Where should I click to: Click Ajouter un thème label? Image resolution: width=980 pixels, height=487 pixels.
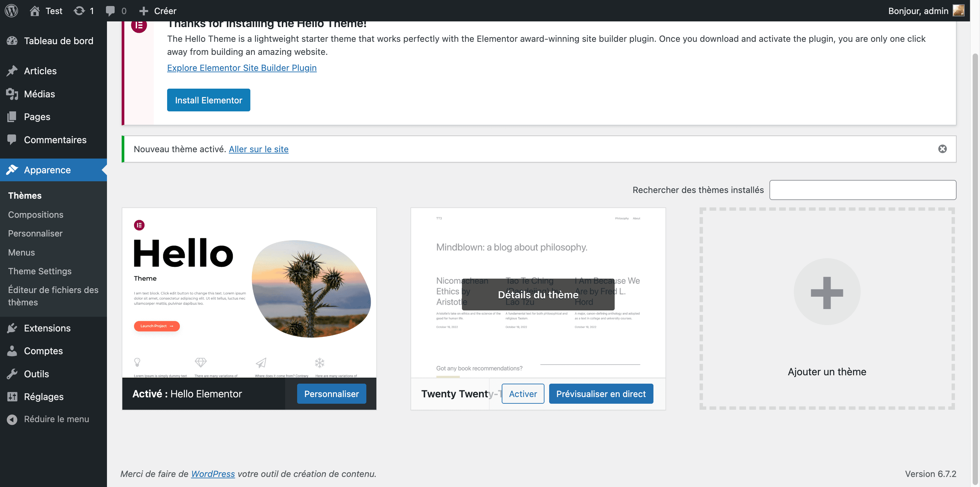tap(827, 372)
